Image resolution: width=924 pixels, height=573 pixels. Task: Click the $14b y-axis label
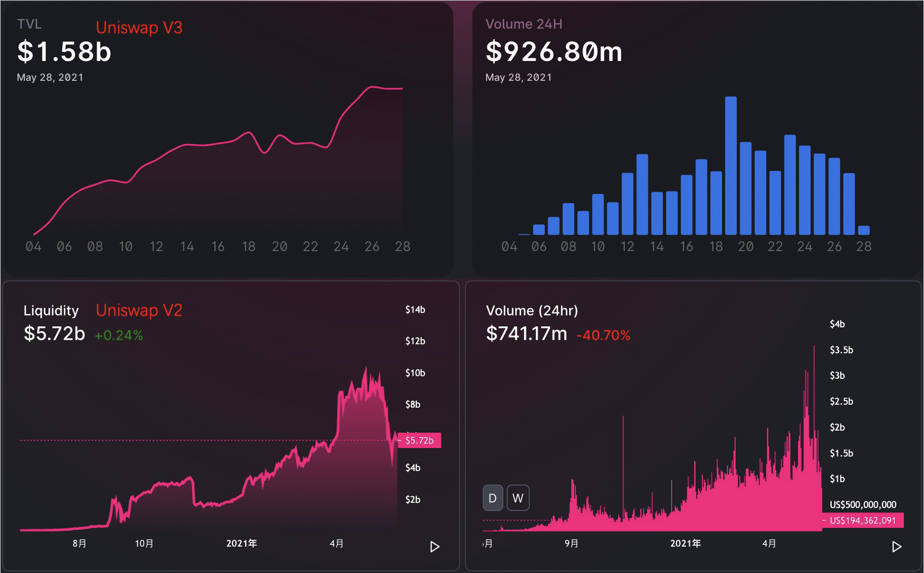(x=415, y=310)
